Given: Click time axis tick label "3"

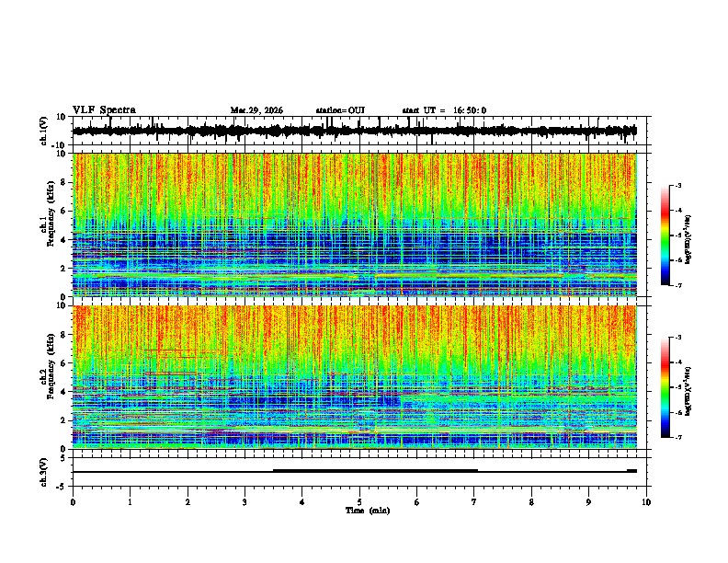Looking at the screenshot, I should [x=245, y=502].
